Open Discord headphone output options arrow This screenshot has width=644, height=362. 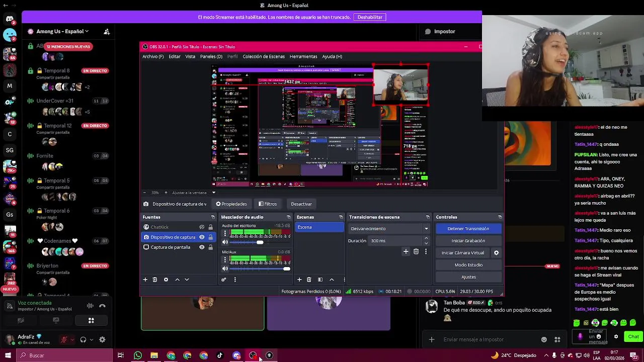point(91,340)
